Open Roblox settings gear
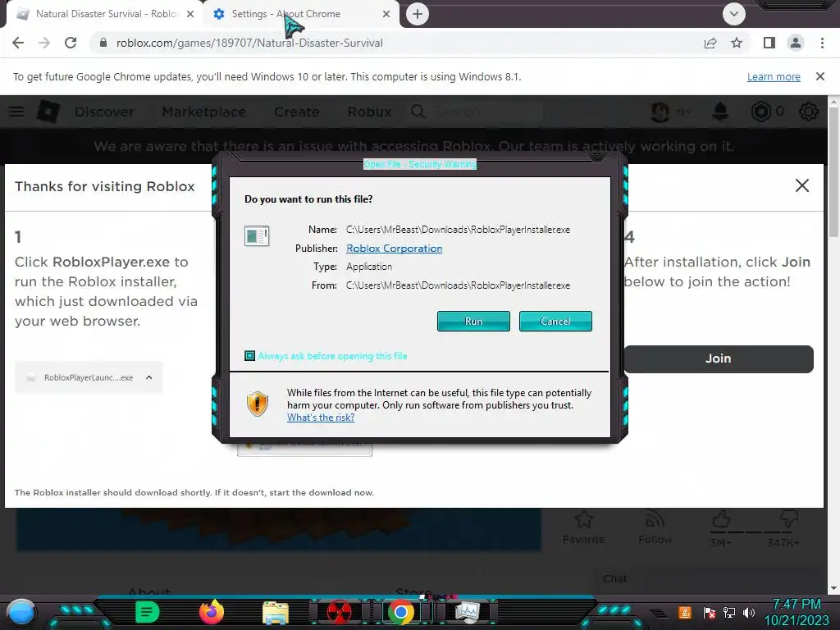Image resolution: width=840 pixels, height=630 pixels. coord(808,112)
